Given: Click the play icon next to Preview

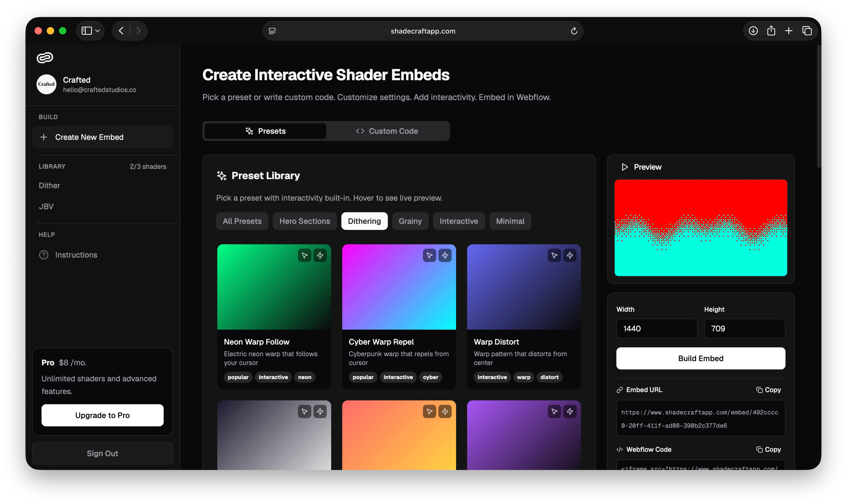Looking at the screenshot, I should pos(624,167).
